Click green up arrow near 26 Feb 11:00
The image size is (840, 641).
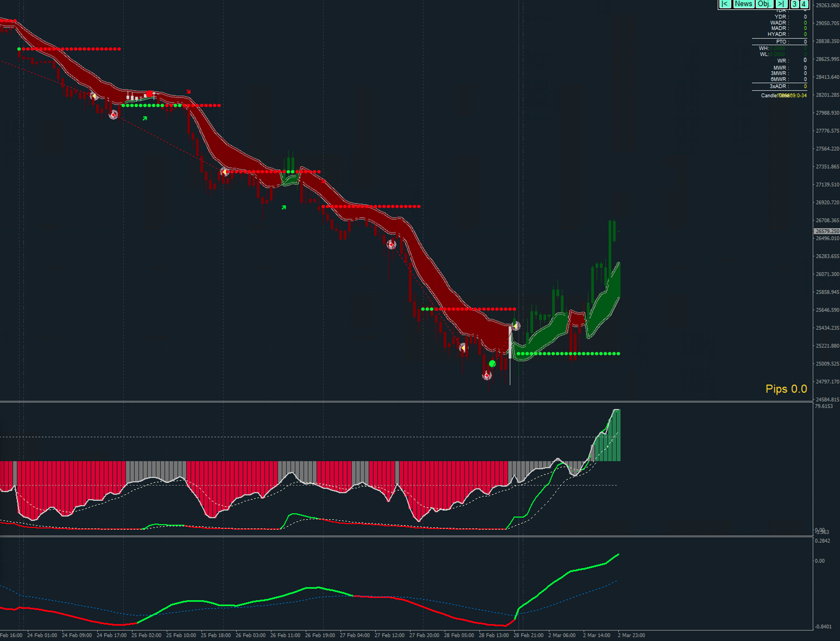(284, 208)
